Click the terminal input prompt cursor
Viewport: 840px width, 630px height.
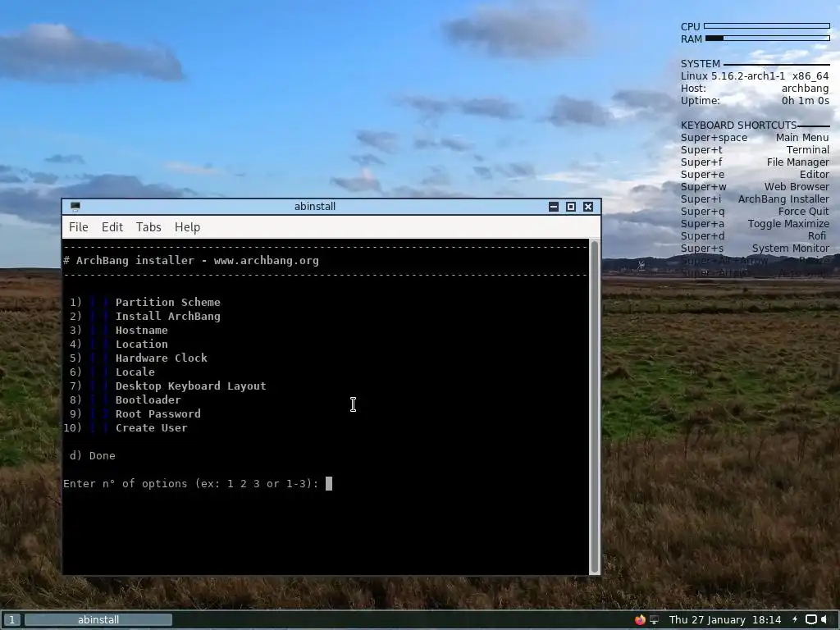[x=329, y=484]
